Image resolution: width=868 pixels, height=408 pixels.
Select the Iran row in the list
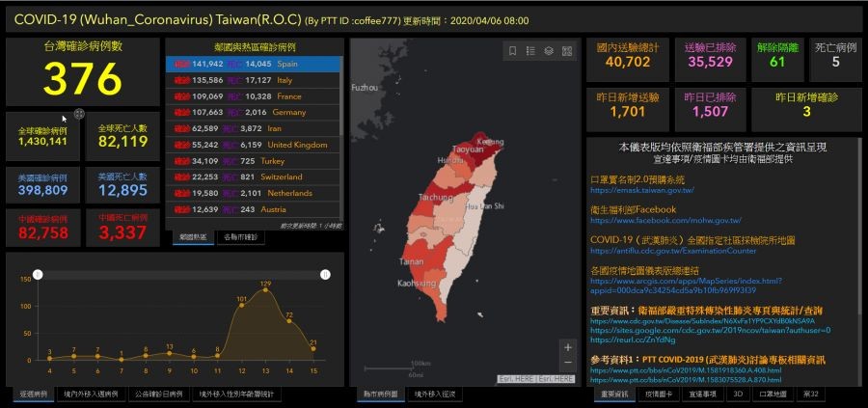[253, 128]
